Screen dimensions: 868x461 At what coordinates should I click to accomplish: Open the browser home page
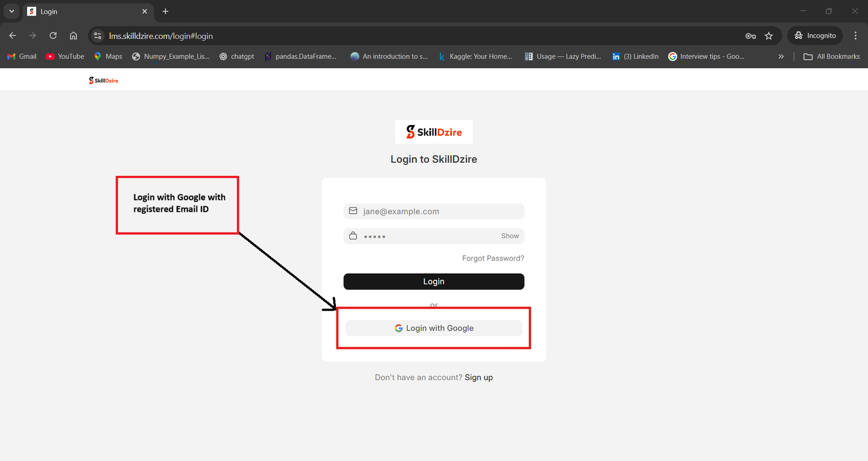73,36
